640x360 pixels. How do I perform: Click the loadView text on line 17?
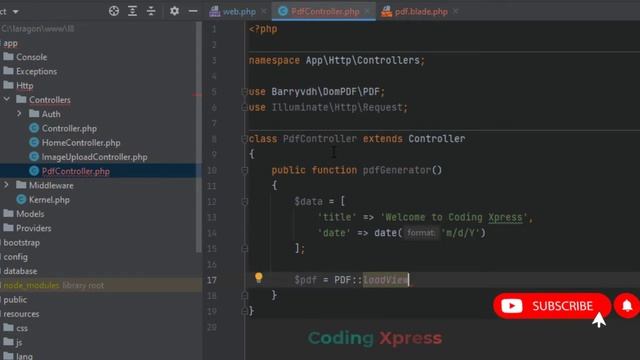[x=386, y=280]
